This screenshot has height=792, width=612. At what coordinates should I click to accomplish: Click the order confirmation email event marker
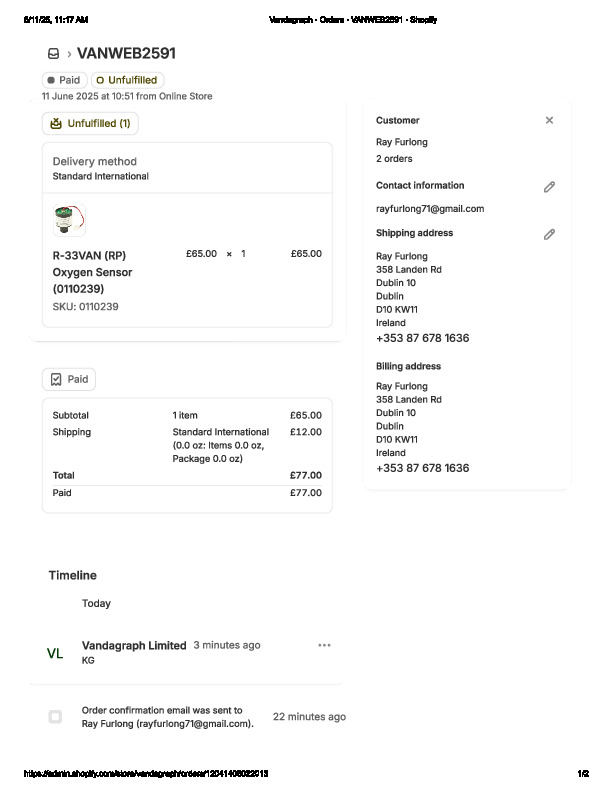[55, 716]
